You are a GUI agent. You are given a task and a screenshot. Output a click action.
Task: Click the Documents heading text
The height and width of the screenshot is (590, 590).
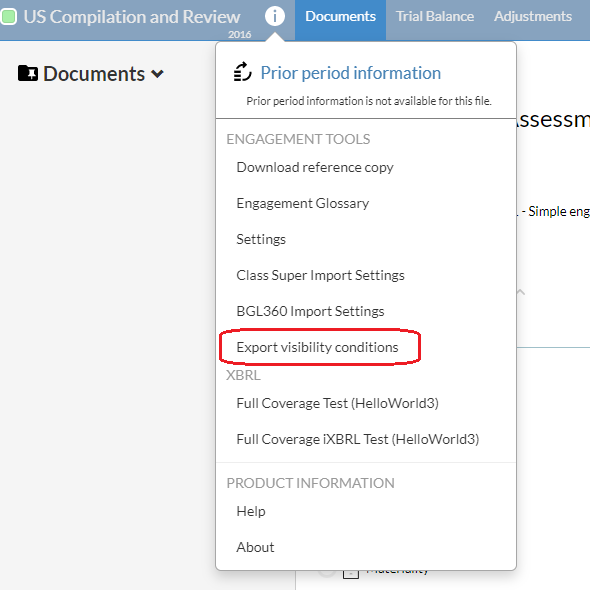point(94,74)
